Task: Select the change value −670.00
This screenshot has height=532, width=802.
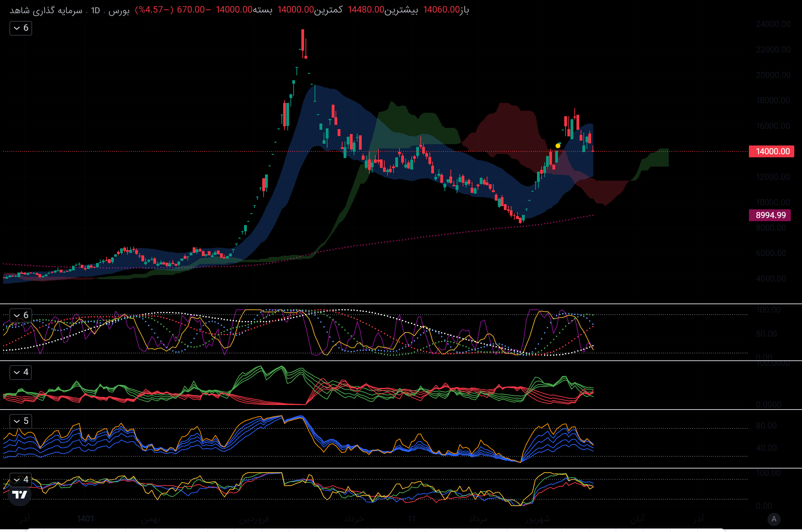Action: coord(194,10)
